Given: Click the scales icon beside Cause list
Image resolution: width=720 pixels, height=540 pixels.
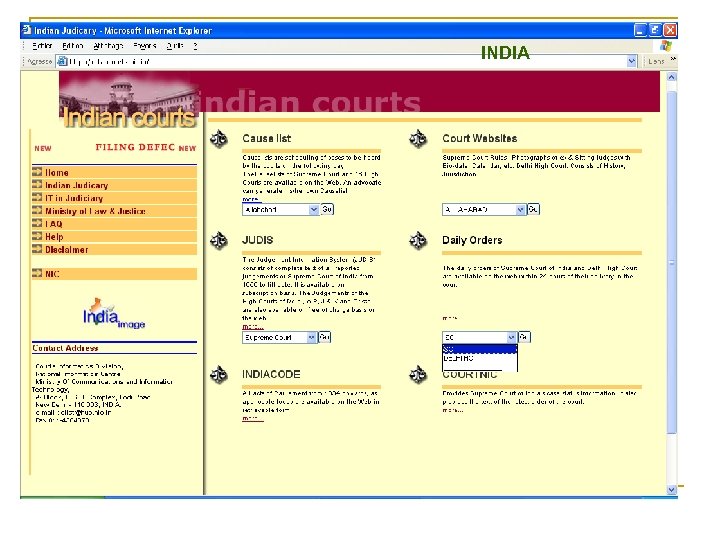Looking at the screenshot, I should tap(219, 139).
